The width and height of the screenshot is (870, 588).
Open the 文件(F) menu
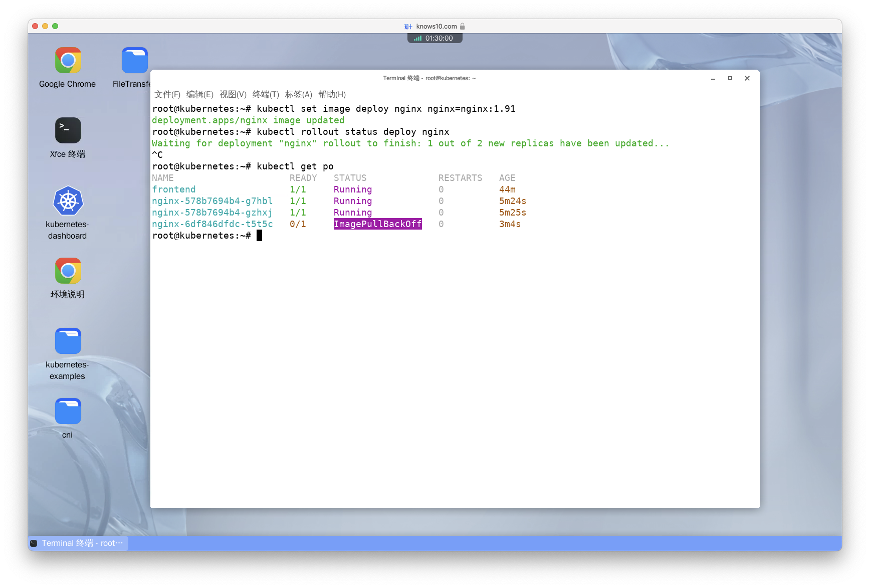tap(167, 94)
